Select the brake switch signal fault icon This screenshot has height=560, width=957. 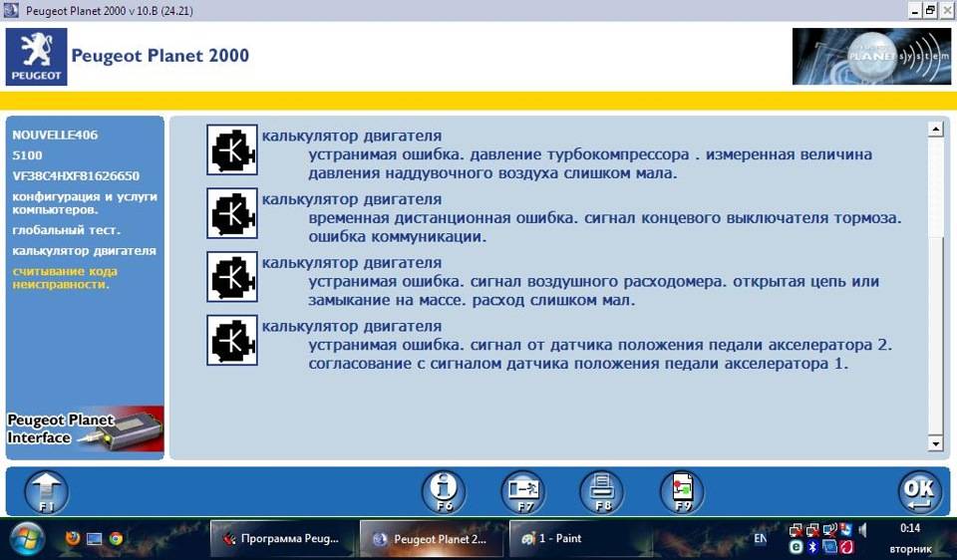(x=232, y=213)
